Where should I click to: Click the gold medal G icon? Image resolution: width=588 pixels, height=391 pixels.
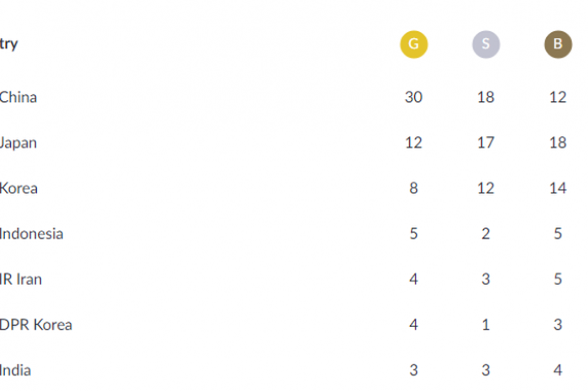click(x=413, y=45)
